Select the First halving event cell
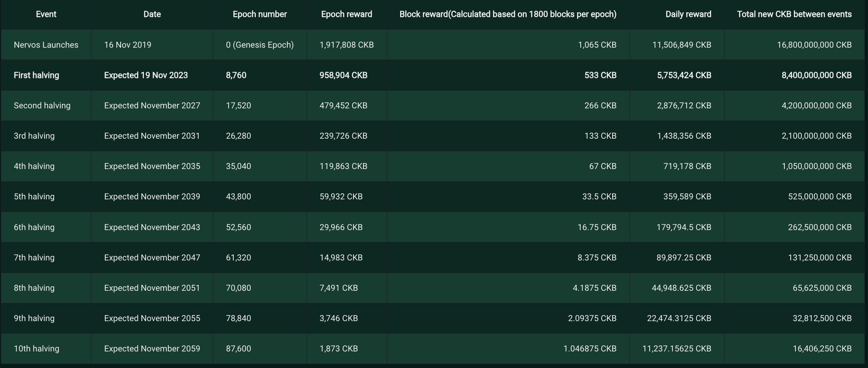This screenshot has height=368, width=868. 36,75
